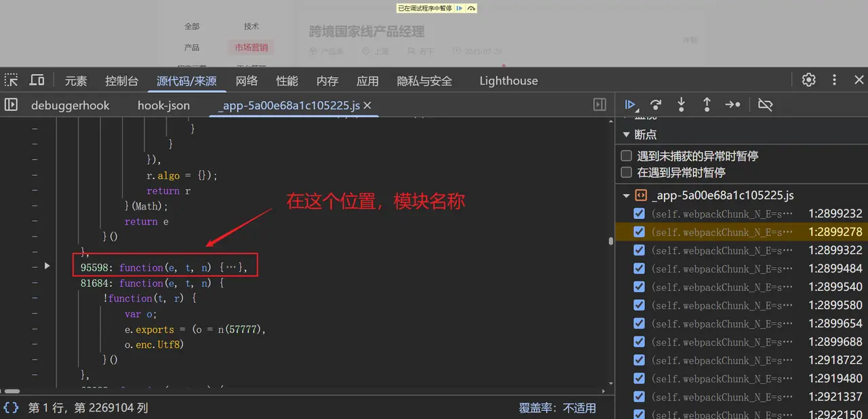
Task: Expand the folded 95598 function block
Action: [x=47, y=266]
